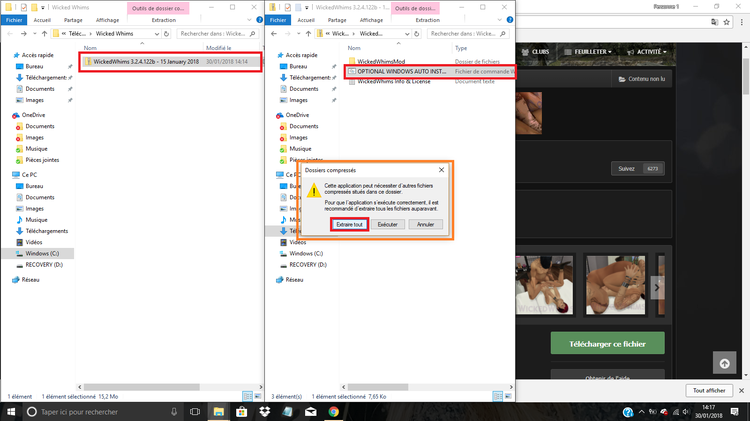
Task: Expand address bar history dropdown in left window
Action: point(157,33)
